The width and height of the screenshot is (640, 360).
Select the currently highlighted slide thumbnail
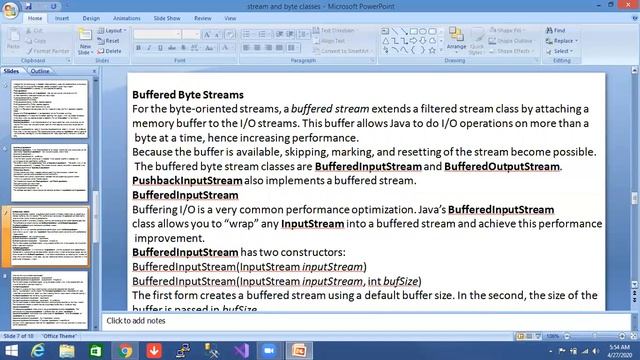(49, 237)
